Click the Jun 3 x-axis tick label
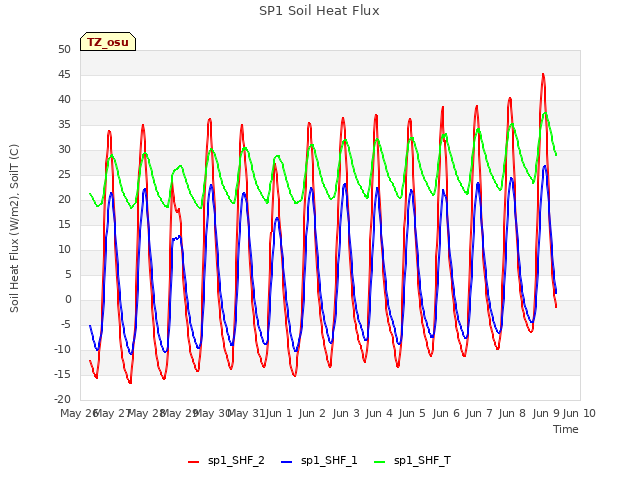The height and width of the screenshot is (480, 640). (x=346, y=413)
